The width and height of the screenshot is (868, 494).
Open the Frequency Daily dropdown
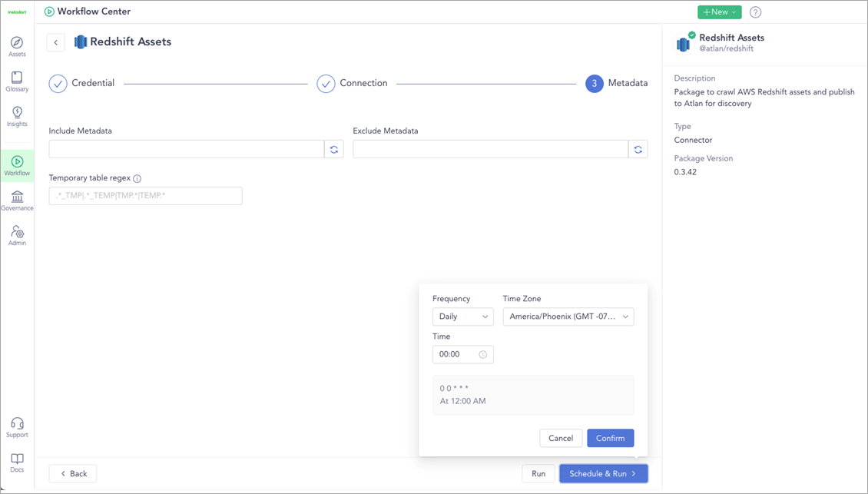462,317
